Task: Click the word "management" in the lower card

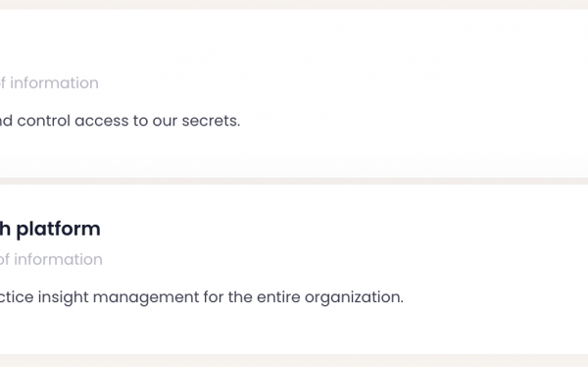Action: click(146, 297)
